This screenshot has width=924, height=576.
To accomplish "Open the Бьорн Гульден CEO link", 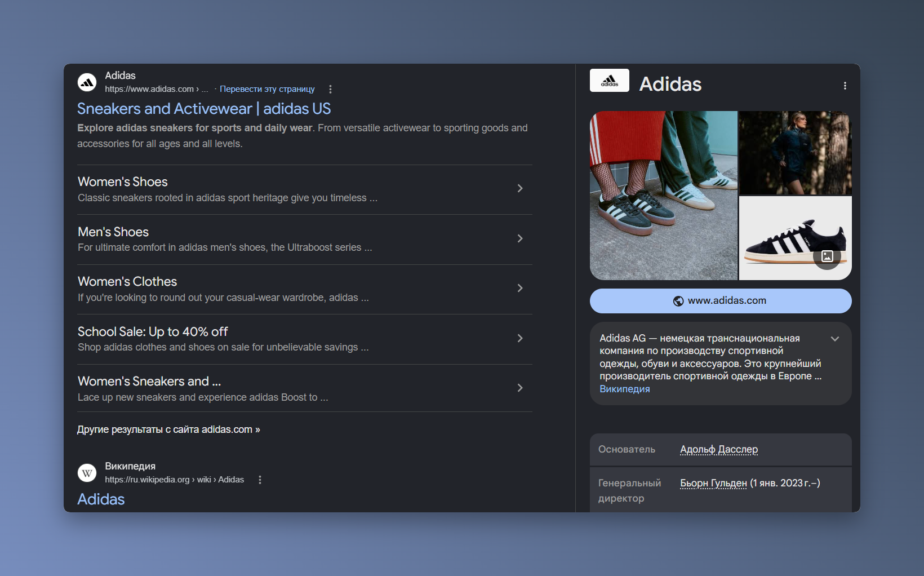I will [713, 483].
